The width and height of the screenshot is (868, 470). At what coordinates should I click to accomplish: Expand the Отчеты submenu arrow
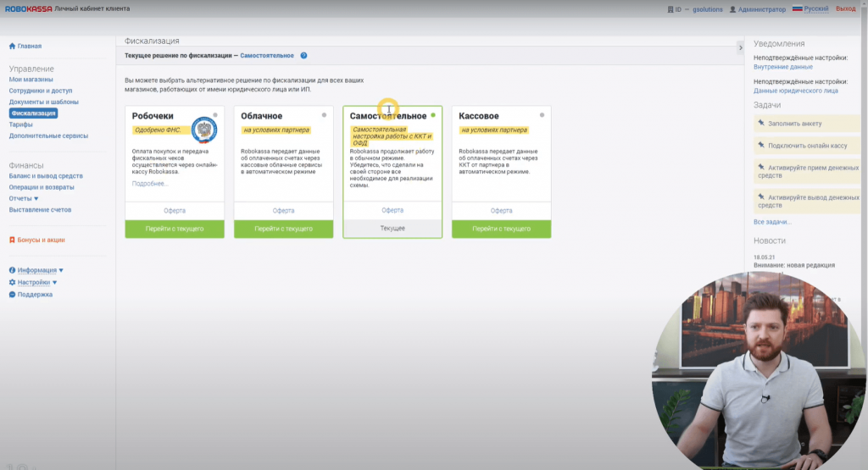(x=36, y=198)
